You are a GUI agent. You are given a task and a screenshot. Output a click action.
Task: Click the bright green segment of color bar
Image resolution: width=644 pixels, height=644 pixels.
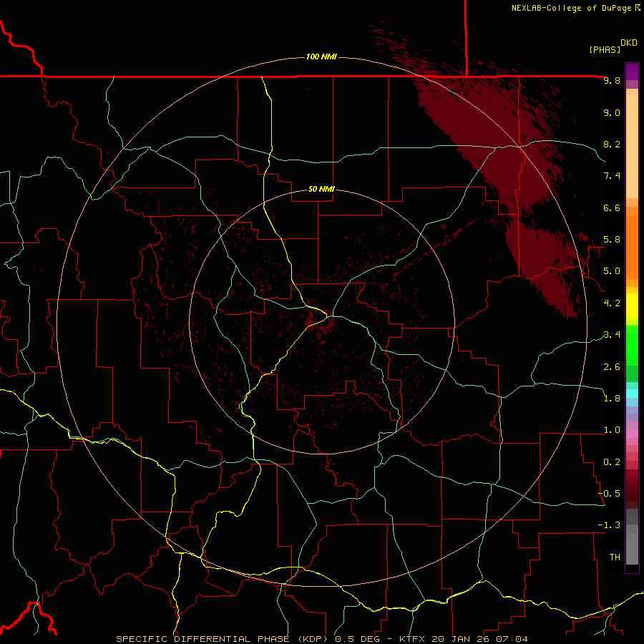[632, 345]
